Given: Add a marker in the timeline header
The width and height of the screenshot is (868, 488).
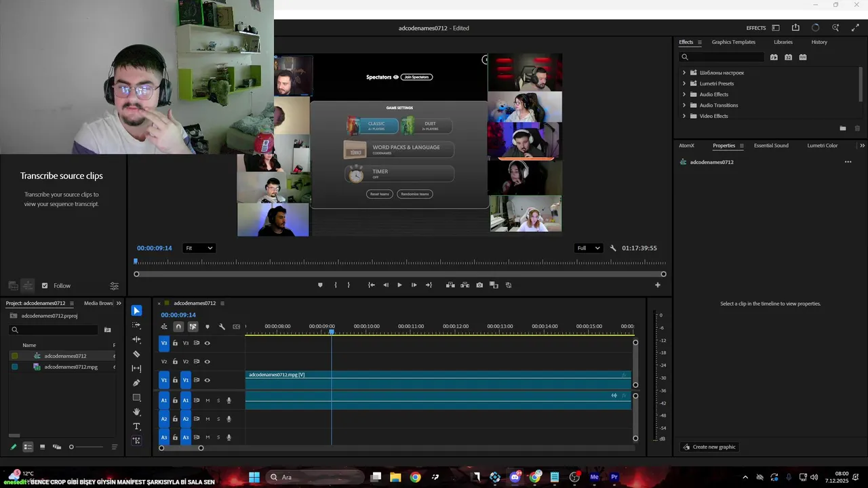Looking at the screenshot, I should pos(208,327).
